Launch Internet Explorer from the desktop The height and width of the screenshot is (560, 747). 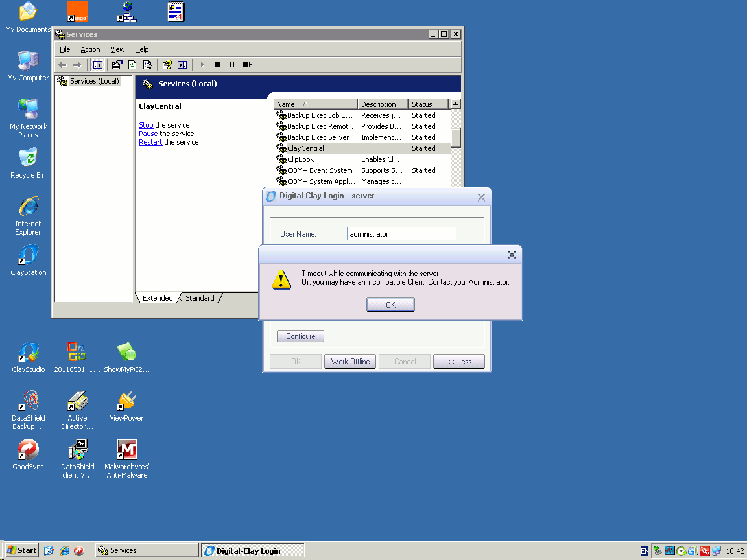28,216
